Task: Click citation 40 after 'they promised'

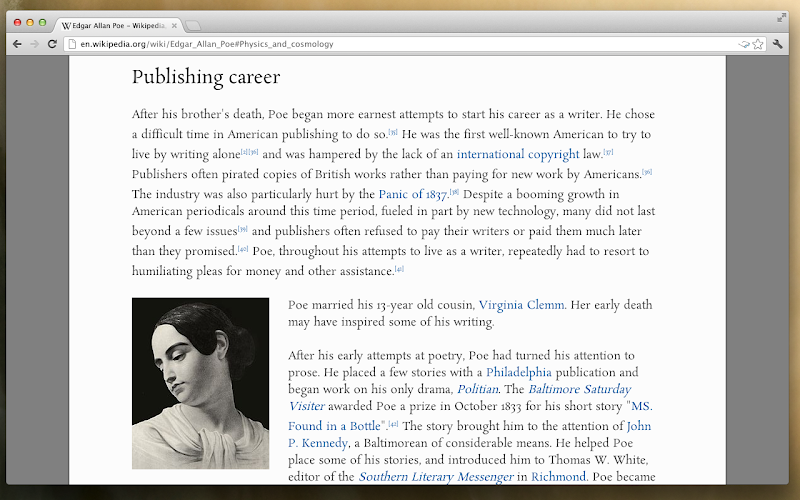Action: coord(243,249)
